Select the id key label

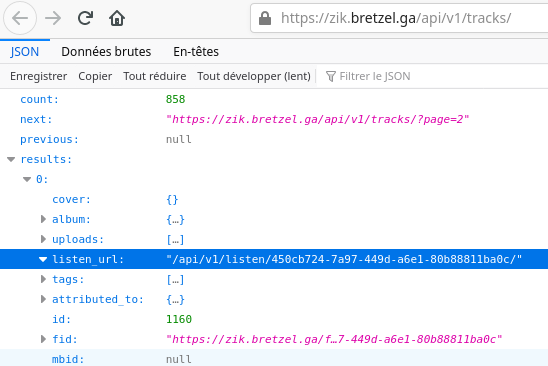(62, 319)
